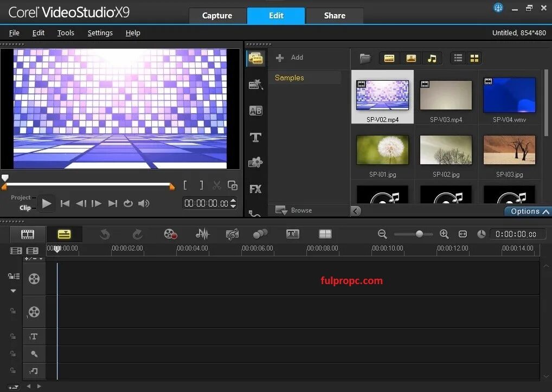Toggle show audio files filter in library
The image size is (552, 392).
[432, 59]
